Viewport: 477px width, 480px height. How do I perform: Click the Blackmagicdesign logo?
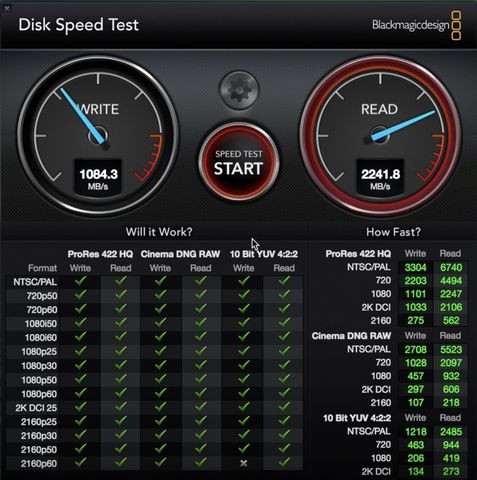point(416,25)
